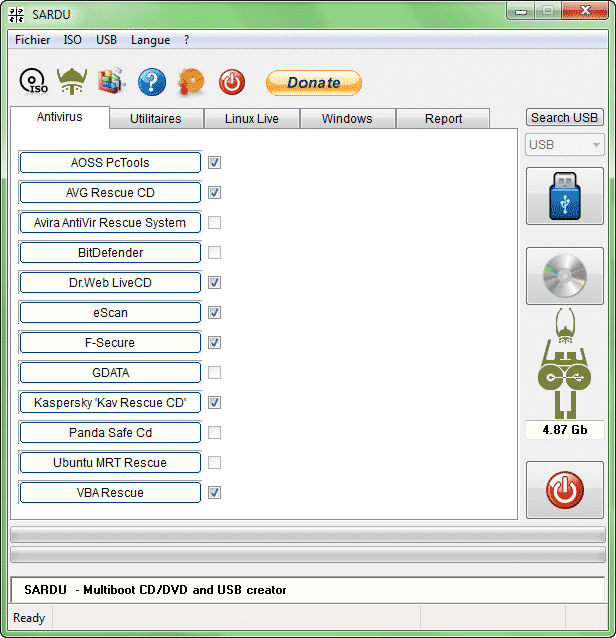Viewport: 616px width, 638px height.
Task: Switch to the Linux Live tab
Action: (252, 119)
